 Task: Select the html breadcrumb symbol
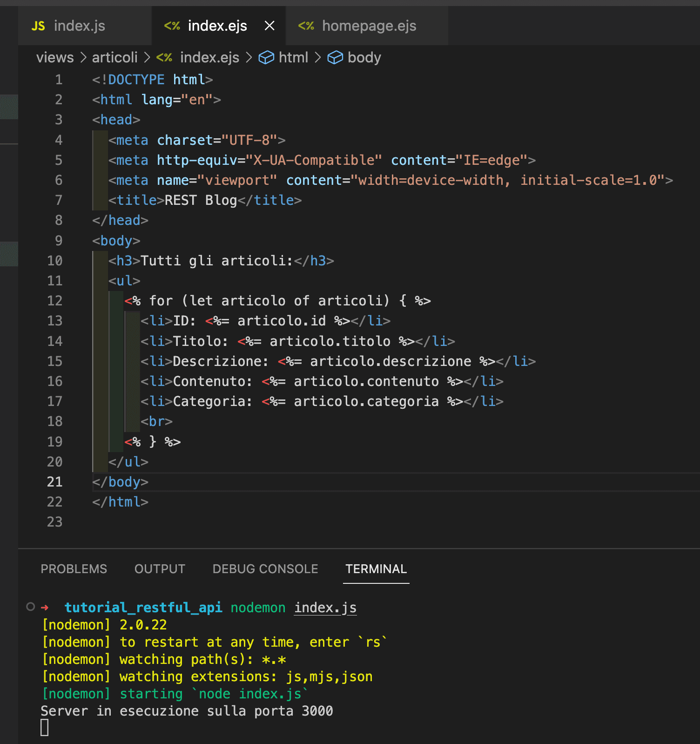tap(293, 57)
